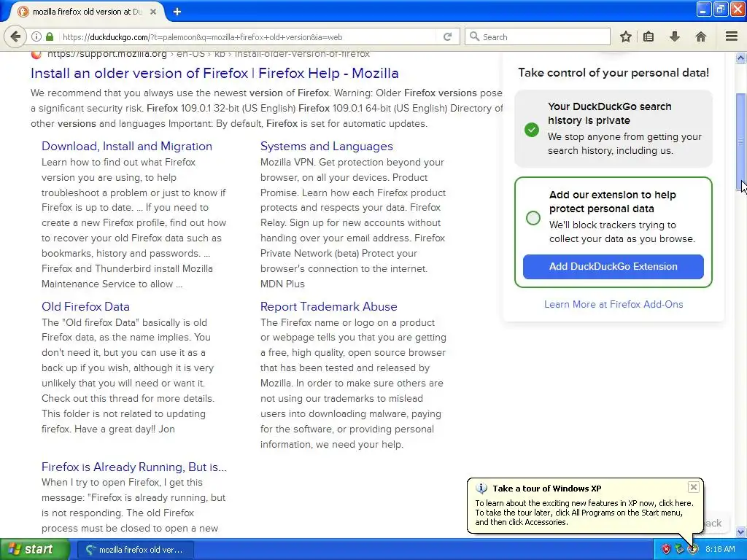The width and height of the screenshot is (747, 560).
Task: Click the empty circle beside Add our extension
Action: click(533, 218)
